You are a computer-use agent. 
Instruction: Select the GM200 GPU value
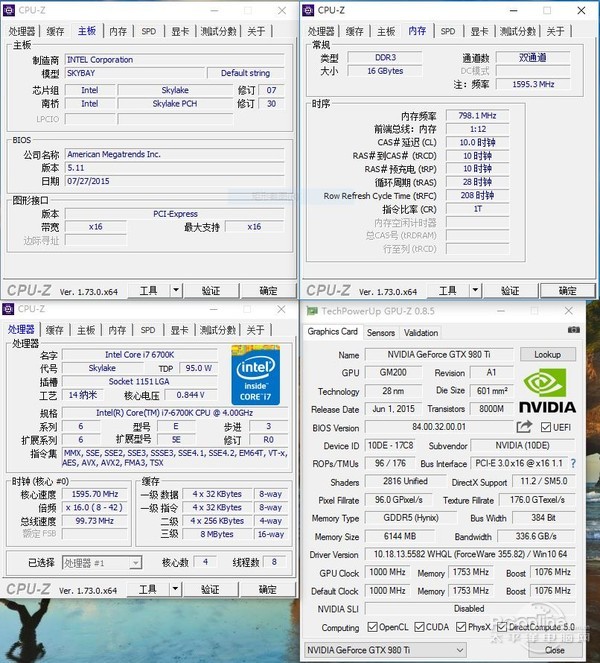pos(393,372)
